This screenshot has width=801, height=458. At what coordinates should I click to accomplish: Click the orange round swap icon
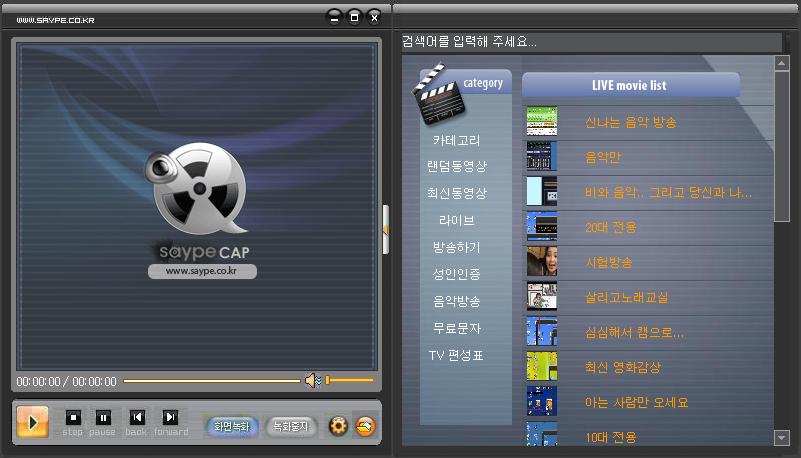point(365,425)
